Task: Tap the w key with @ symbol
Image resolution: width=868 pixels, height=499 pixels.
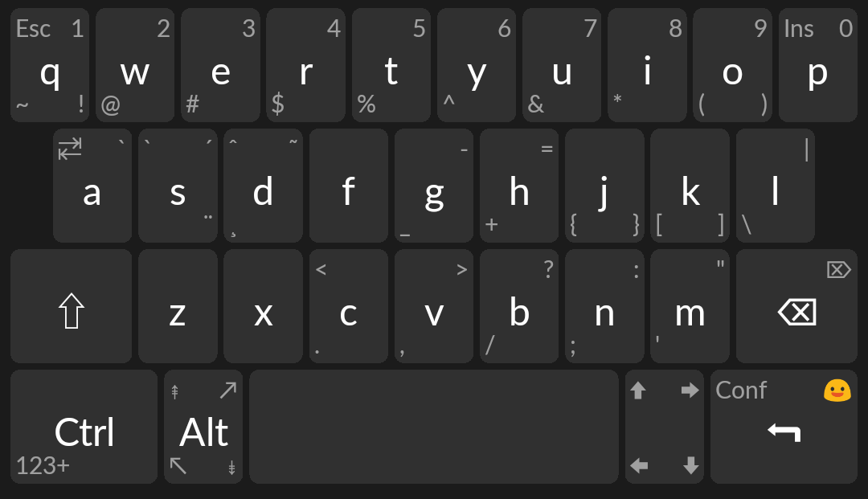Action: click(x=135, y=65)
